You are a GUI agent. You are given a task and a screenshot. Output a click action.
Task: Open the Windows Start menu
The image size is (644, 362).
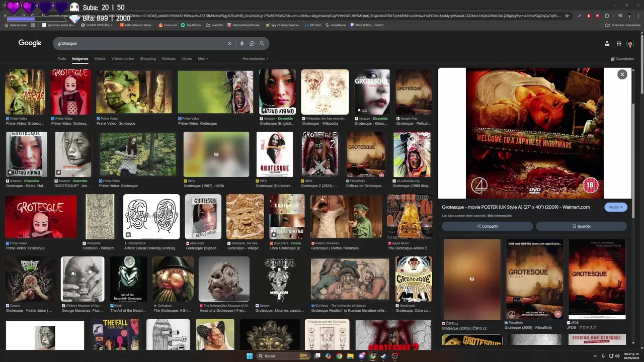(249, 356)
